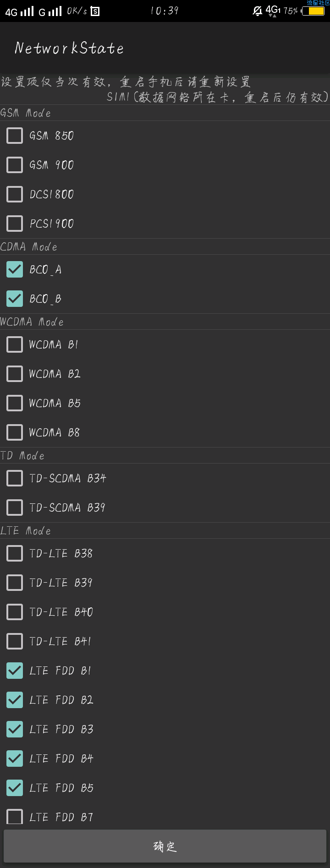Tap the NetworkState title header
The width and height of the screenshot is (330, 868).
[x=69, y=48]
